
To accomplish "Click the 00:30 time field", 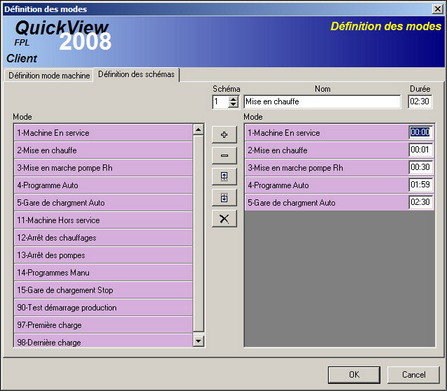I will (x=421, y=167).
